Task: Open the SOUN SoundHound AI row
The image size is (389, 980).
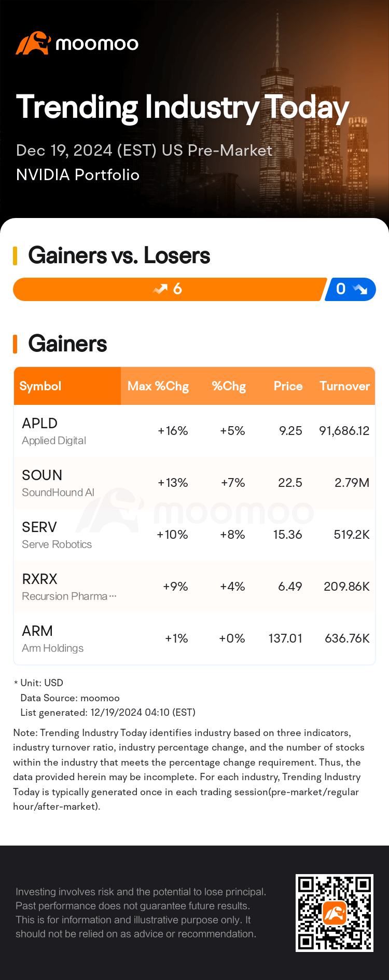Action: pos(195,483)
